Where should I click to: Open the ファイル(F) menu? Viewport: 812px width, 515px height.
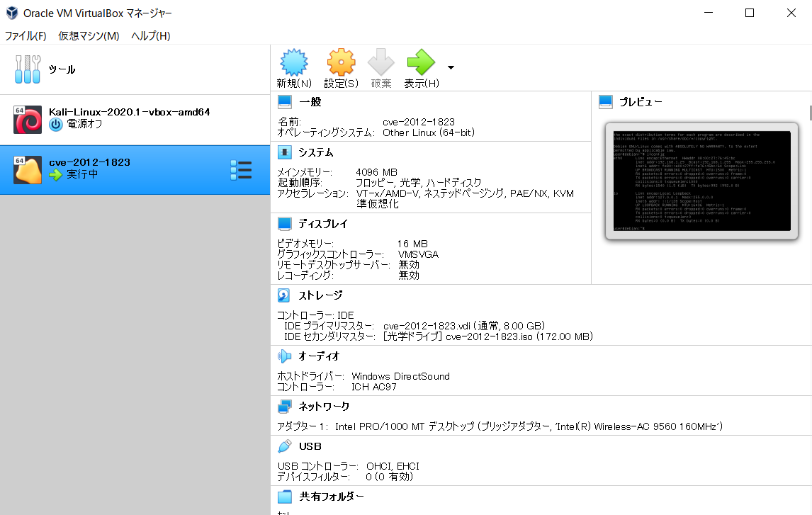(26, 35)
